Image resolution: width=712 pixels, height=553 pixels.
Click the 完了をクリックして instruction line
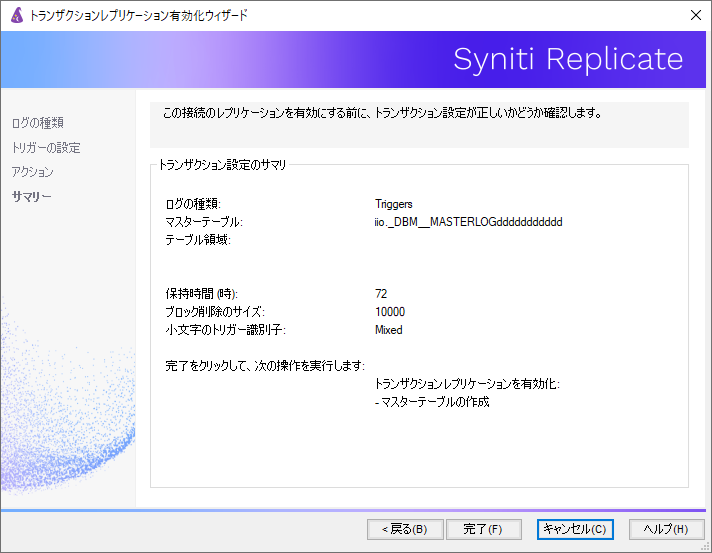pos(265,366)
